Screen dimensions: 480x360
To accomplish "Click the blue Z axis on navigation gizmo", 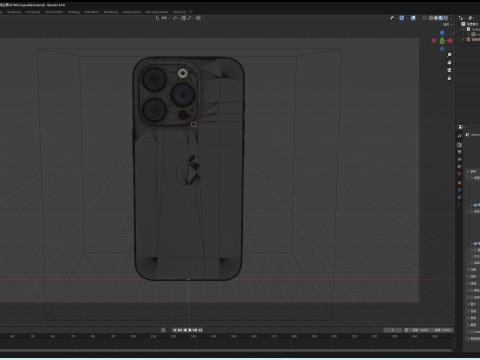I will [442, 33].
